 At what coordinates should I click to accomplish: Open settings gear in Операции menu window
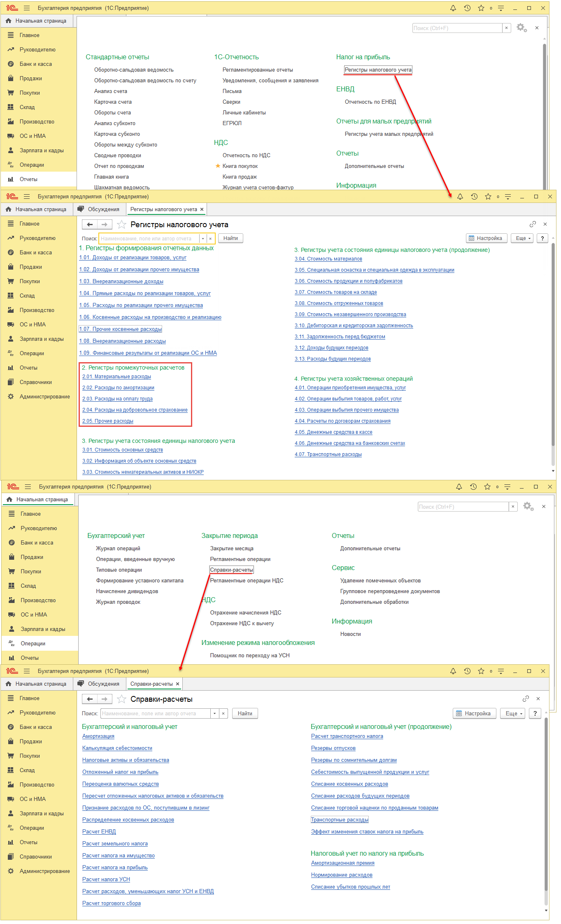(x=528, y=507)
